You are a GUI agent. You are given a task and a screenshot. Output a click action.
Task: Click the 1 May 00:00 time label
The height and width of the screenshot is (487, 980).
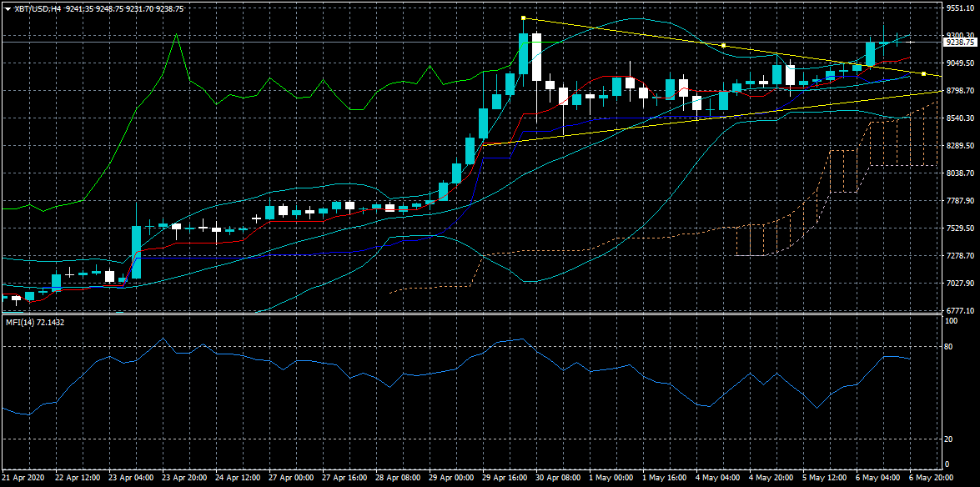[x=611, y=477]
